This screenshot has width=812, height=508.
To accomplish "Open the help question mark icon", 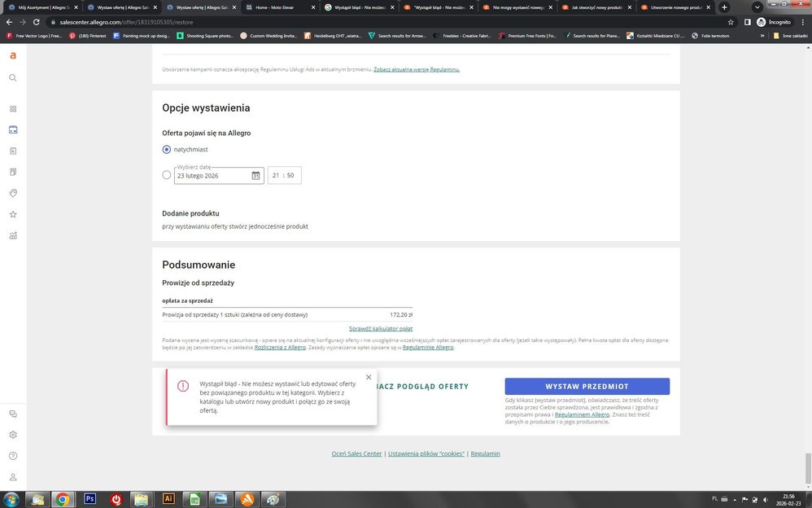I will [12, 456].
